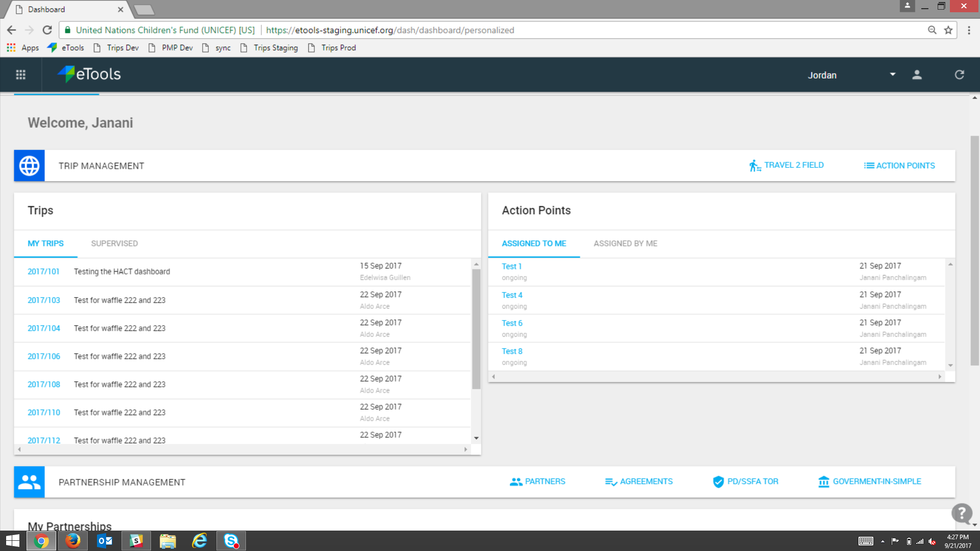Open the Jordan country dropdown
This screenshot has width=980, height=551.
coord(893,74)
